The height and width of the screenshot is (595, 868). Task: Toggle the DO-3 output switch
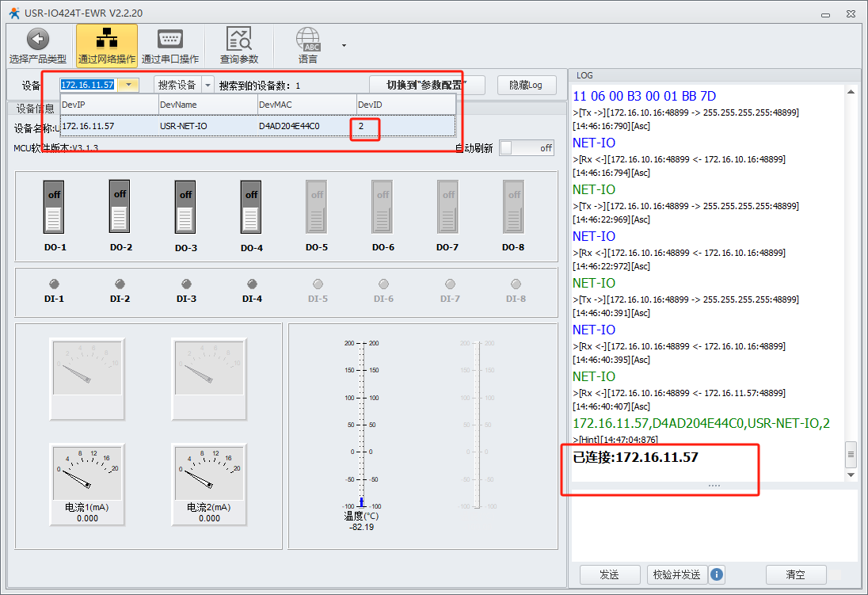(x=185, y=207)
